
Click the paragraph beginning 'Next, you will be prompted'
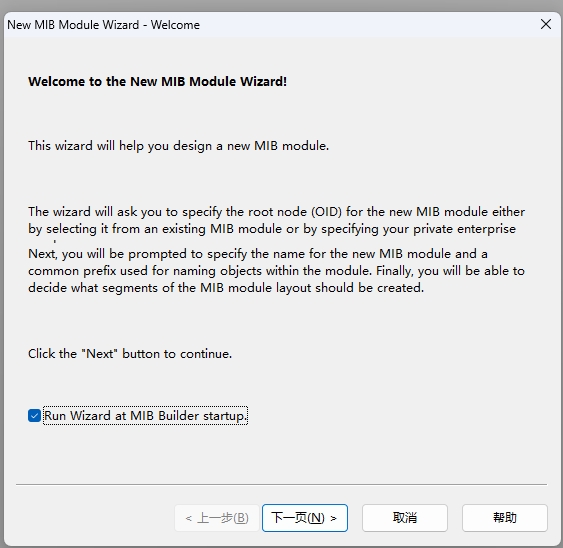point(276,271)
